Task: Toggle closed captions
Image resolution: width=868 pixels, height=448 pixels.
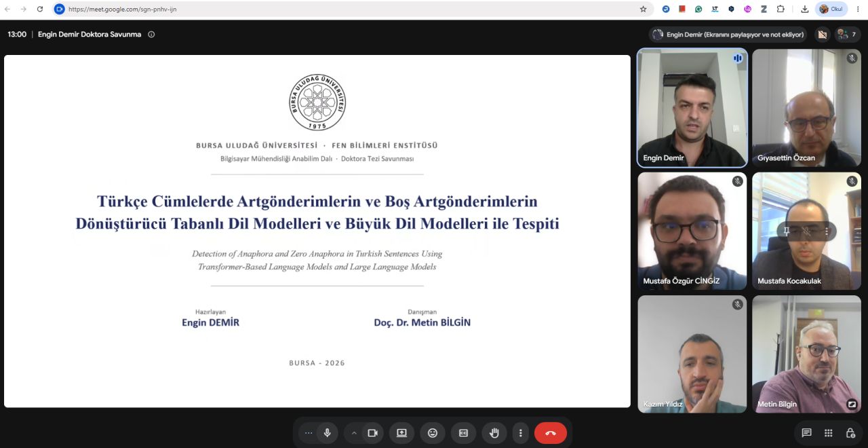Action: 464,432
